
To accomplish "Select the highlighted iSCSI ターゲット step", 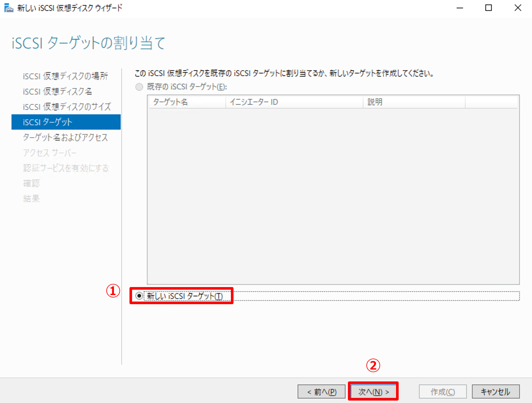I will pyautogui.click(x=66, y=122).
